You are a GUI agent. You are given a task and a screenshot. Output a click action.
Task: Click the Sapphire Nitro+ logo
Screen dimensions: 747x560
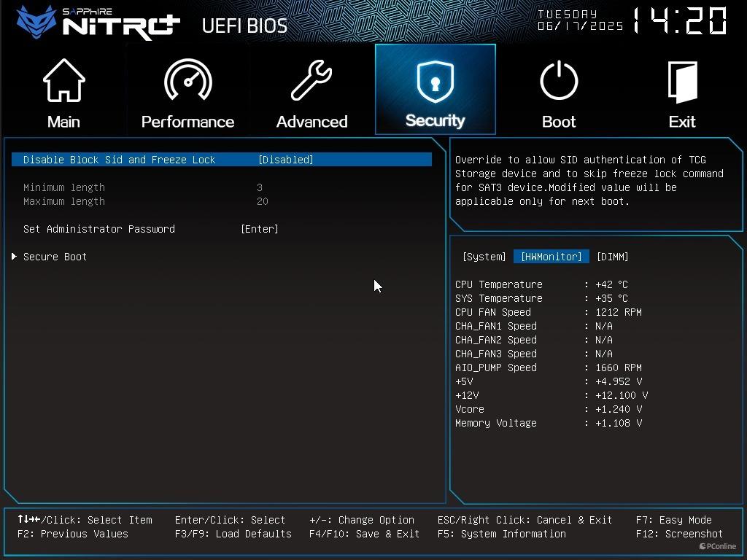[x=98, y=23]
